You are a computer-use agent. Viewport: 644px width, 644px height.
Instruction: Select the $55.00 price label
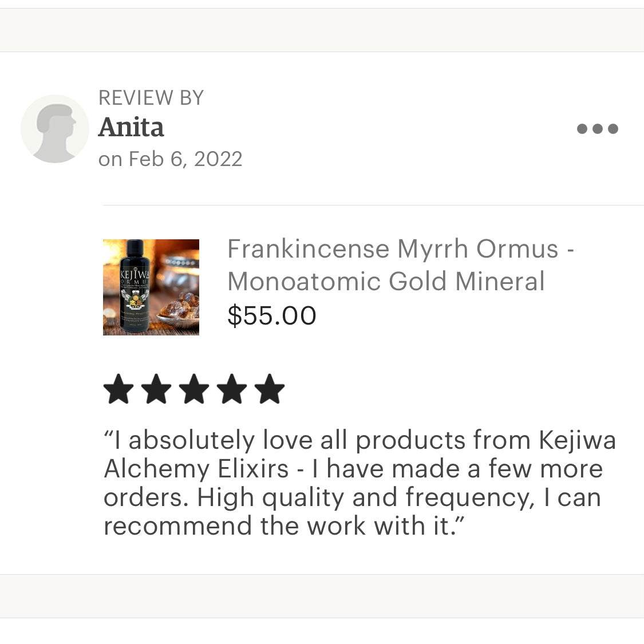point(271,315)
